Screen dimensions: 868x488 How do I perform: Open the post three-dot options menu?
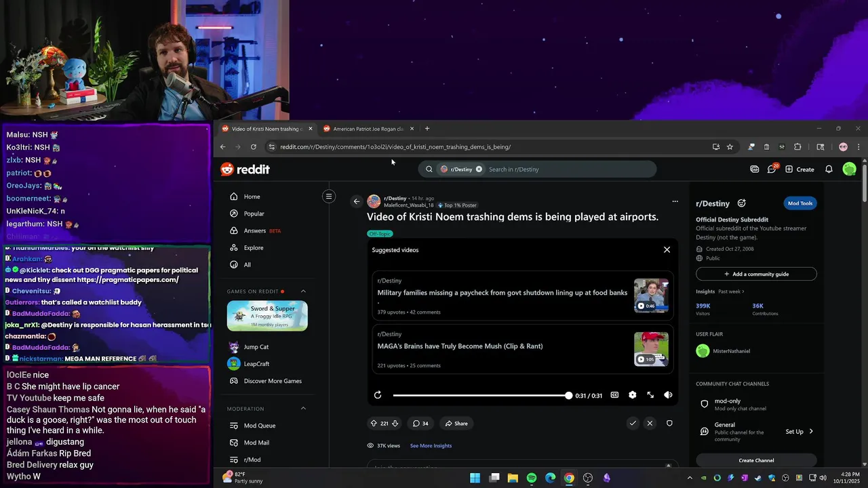(675, 201)
